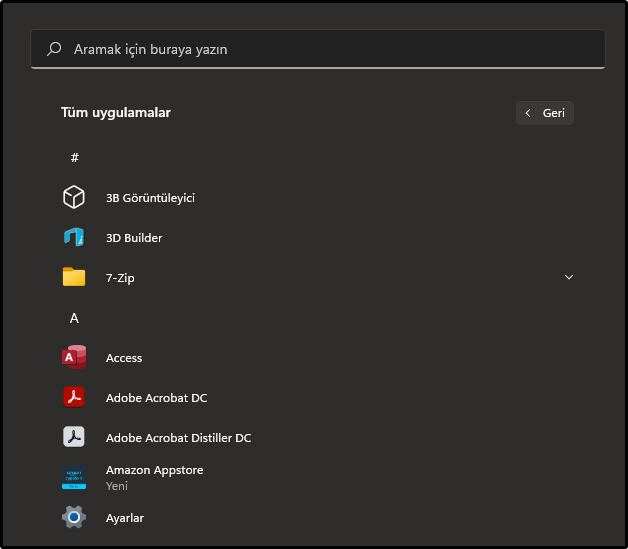
Task: Launch 3D Builder via its blue icon
Action: (x=74, y=237)
